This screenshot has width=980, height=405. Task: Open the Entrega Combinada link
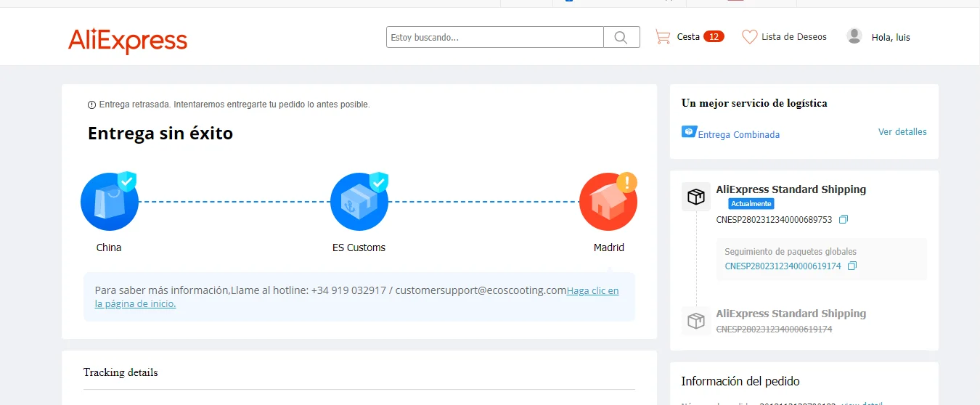coord(739,134)
